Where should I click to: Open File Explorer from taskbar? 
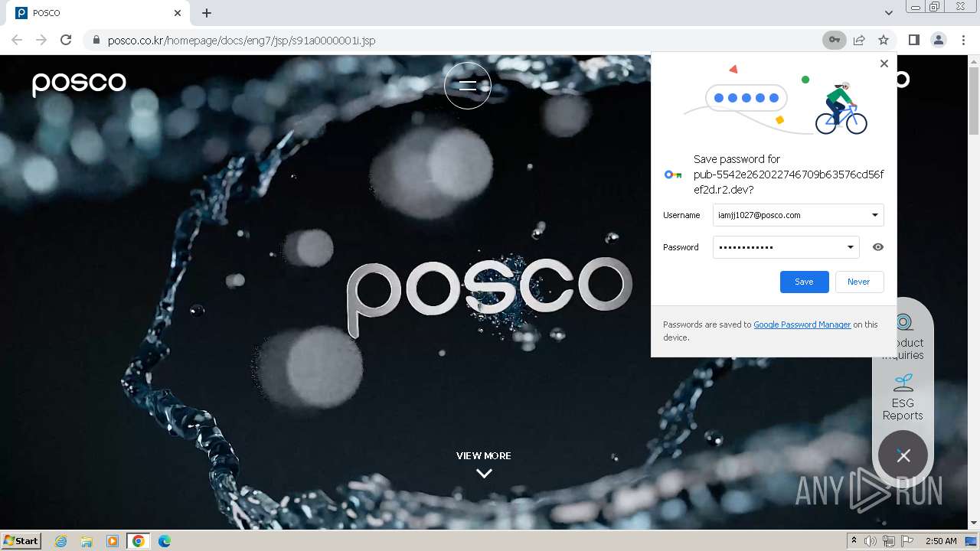point(87,541)
